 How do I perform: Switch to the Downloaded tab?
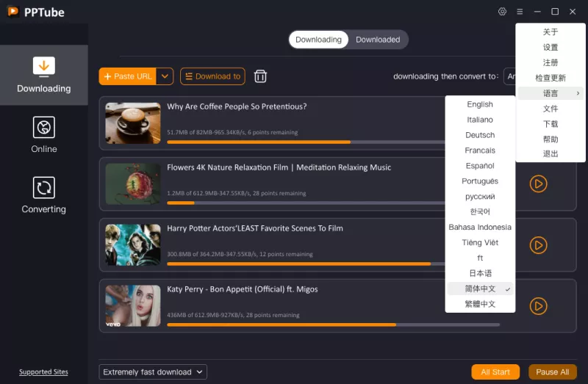click(378, 40)
